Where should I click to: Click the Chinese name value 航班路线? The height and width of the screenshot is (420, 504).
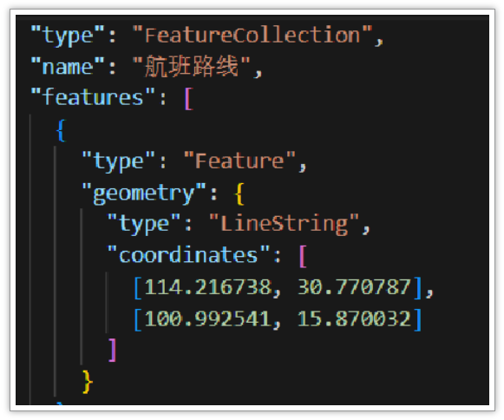[192, 67]
